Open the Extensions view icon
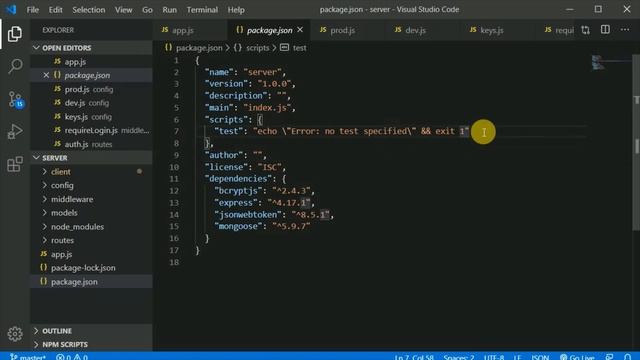 [x=15, y=164]
